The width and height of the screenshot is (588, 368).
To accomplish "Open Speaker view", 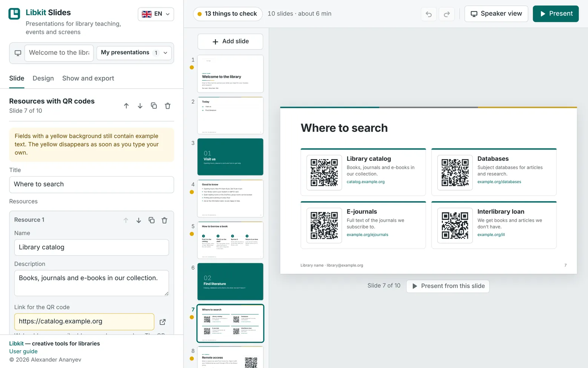I will 496,14.
